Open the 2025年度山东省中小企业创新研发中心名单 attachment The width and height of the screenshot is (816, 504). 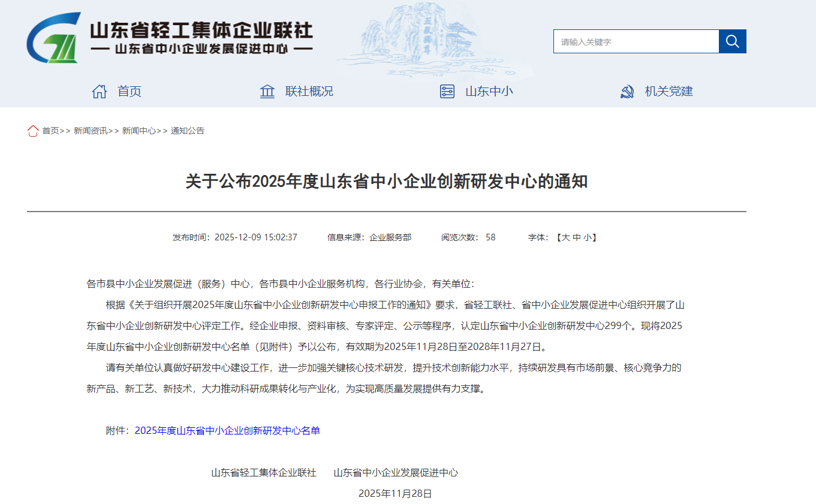227,431
